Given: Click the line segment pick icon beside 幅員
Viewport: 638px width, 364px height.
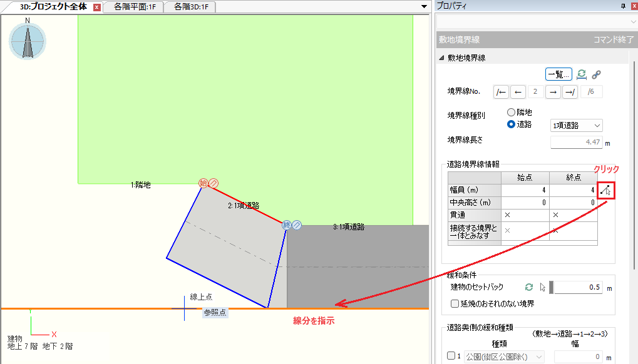Looking at the screenshot, I should point(605,190).
